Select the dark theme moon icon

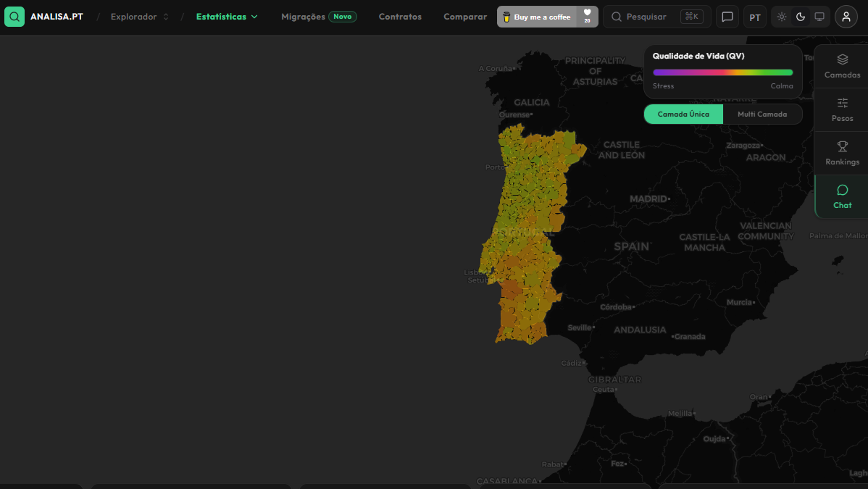801,17
